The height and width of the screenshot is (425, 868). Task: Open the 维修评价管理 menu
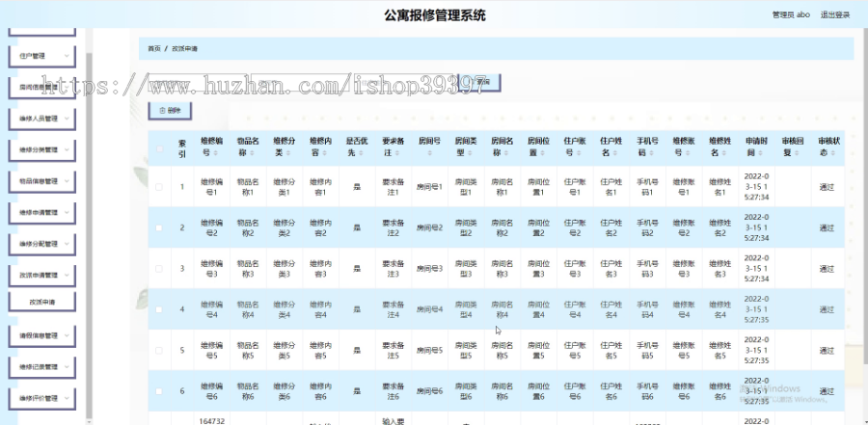pyautogui.click(x=42, y=398)
